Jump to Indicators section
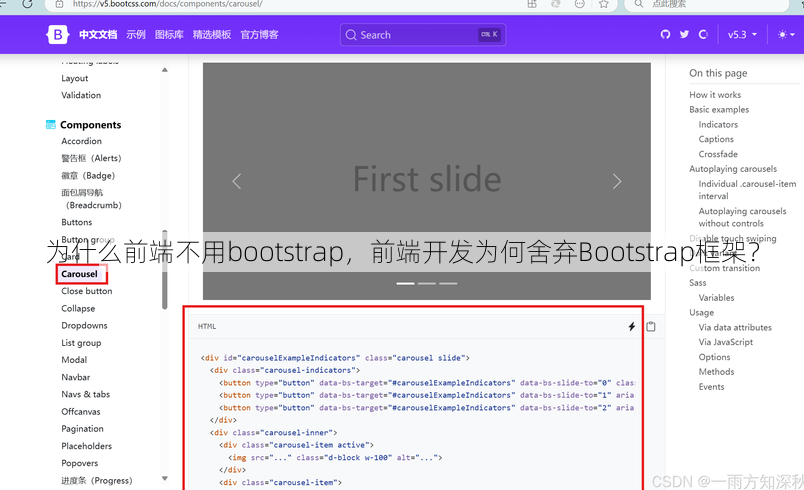Viewport: 804px width, 490px height. click(718, 124)
